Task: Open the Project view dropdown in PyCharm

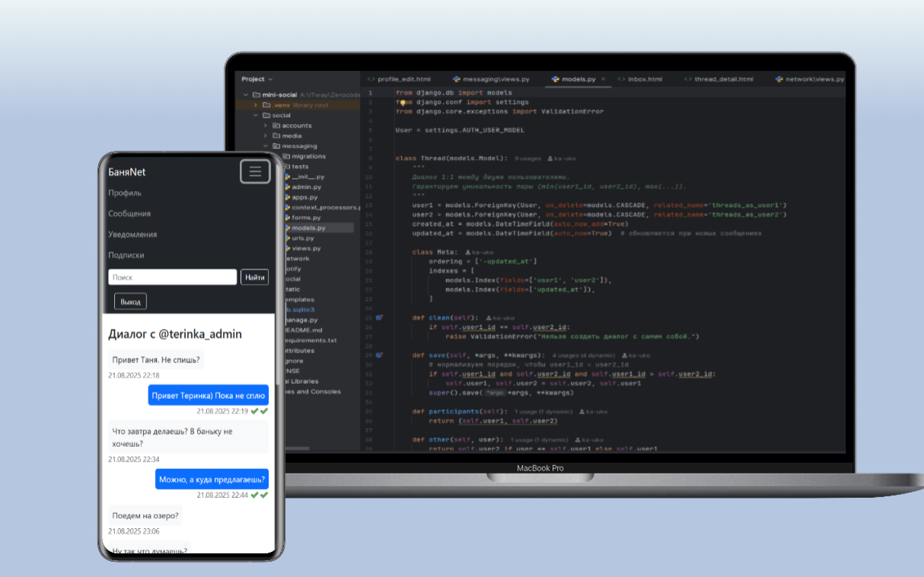Action: 256,79
